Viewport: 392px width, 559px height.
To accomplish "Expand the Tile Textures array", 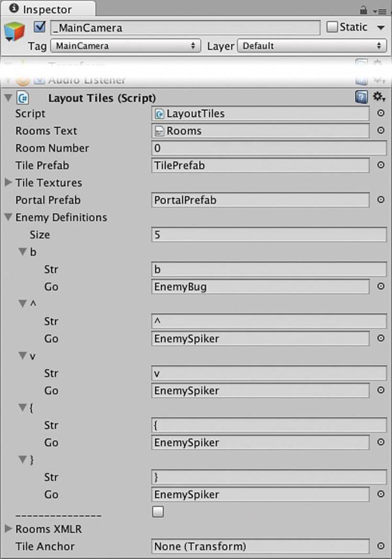I will tap(8, 182).
